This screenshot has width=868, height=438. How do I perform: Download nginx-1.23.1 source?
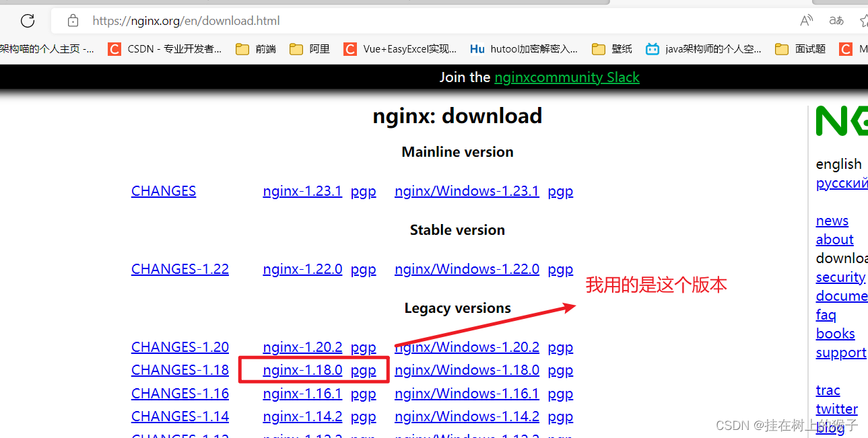[x=302, y=191]
